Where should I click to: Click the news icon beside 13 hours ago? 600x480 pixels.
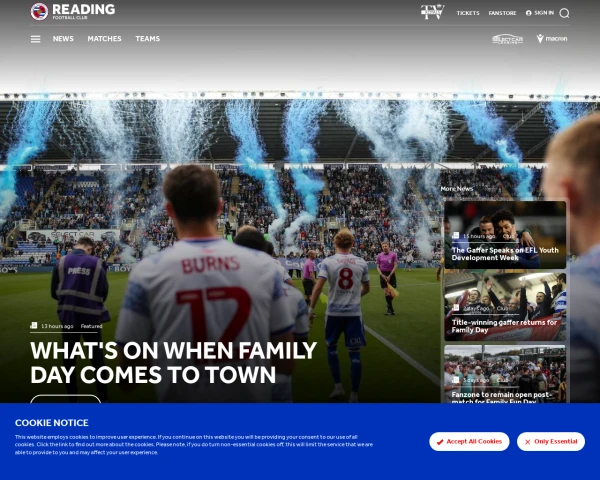tap(34, 325)
